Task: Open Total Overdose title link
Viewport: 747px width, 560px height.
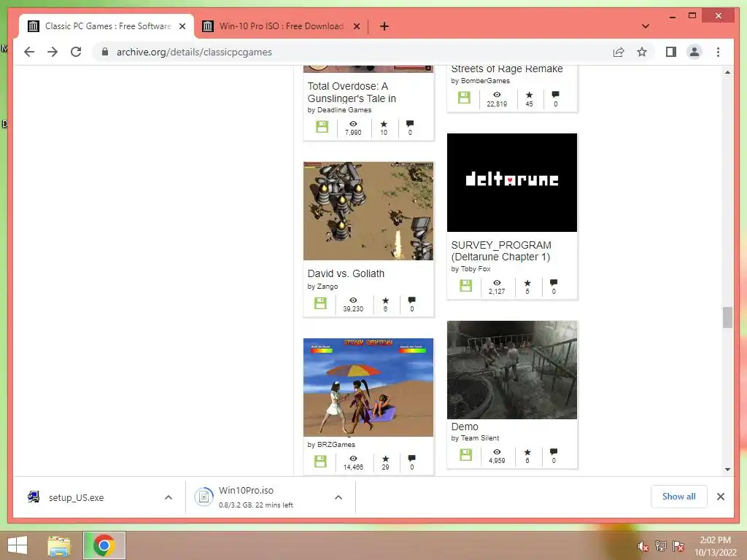Action: [352, 93]
